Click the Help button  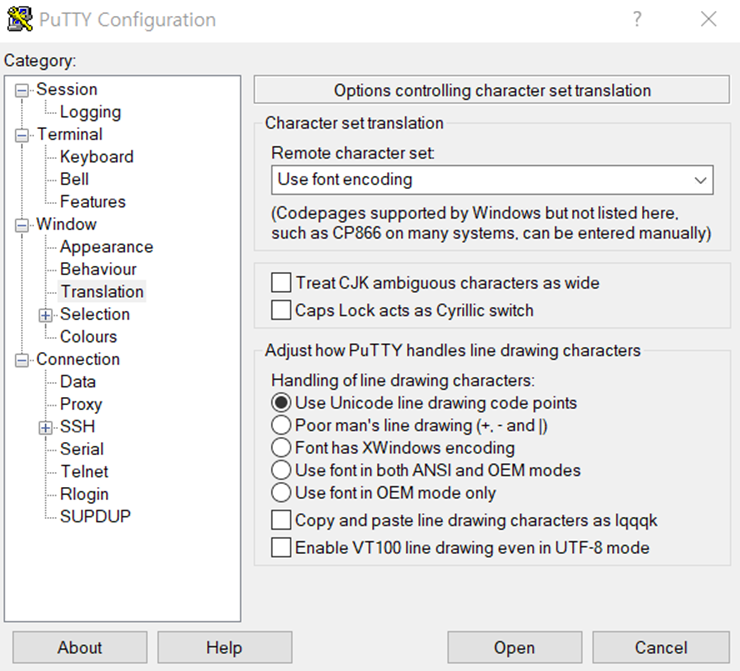224,647
